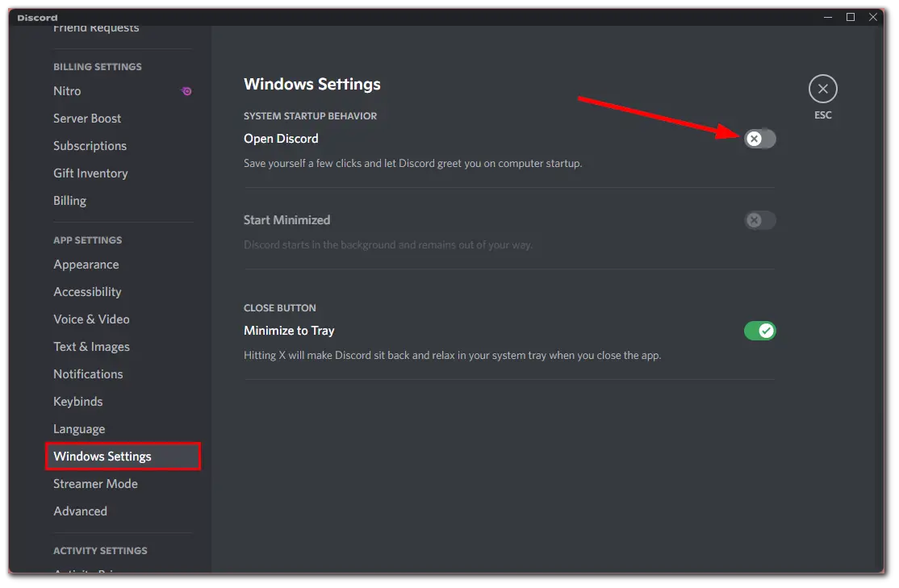
Task: Click the 'Open Discord' setting label
Action: [281, 139]
